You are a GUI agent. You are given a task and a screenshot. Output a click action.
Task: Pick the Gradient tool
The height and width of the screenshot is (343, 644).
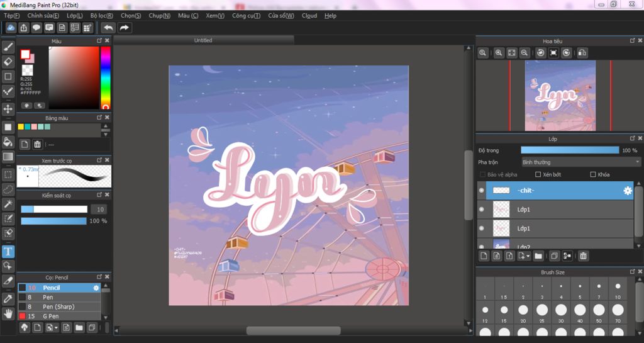coord(8,157)
